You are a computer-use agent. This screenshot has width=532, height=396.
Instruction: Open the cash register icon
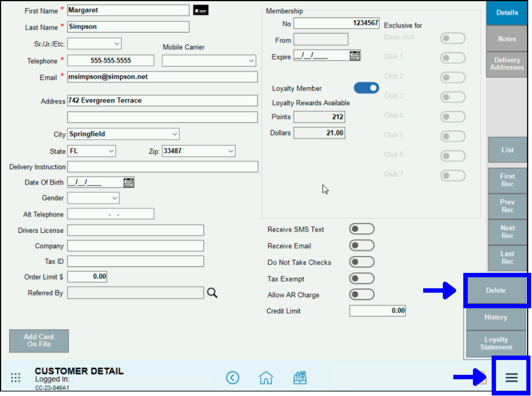[x=300, y=377]
